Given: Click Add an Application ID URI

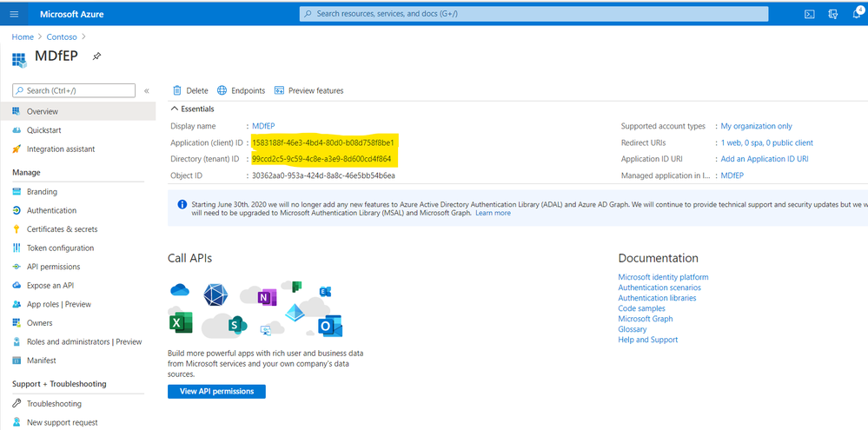Looking at the screenshot, I should (765, 159).
